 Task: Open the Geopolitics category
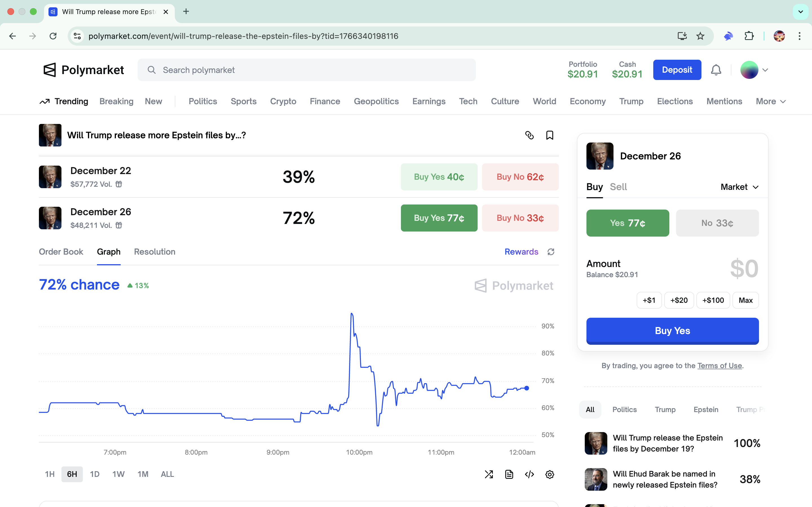(x=376, y=101)
